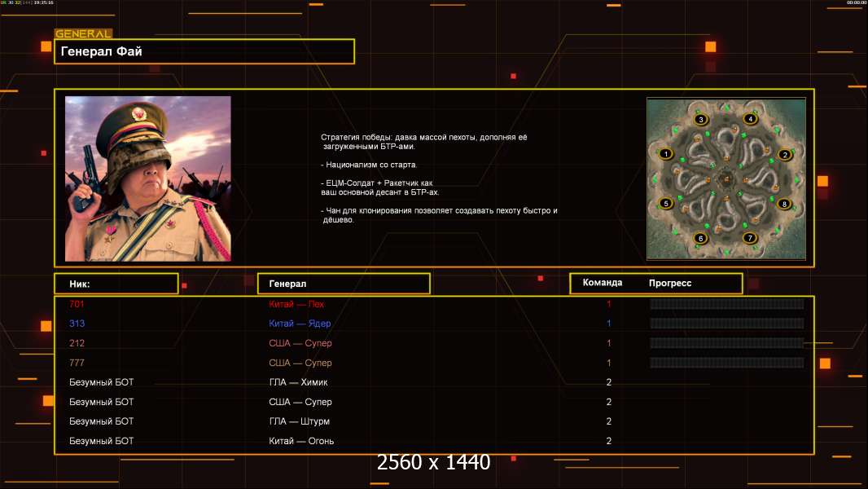Click the General Fai portrait image
The height and width of the screenshot is (489, 868).
coord(148,178)
